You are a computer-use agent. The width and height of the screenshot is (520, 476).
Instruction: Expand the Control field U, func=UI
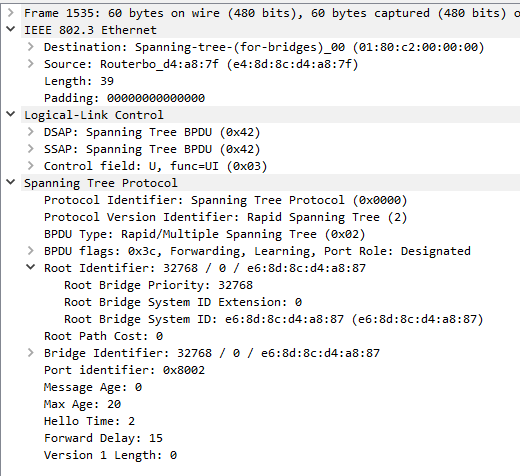pos(31,166)
